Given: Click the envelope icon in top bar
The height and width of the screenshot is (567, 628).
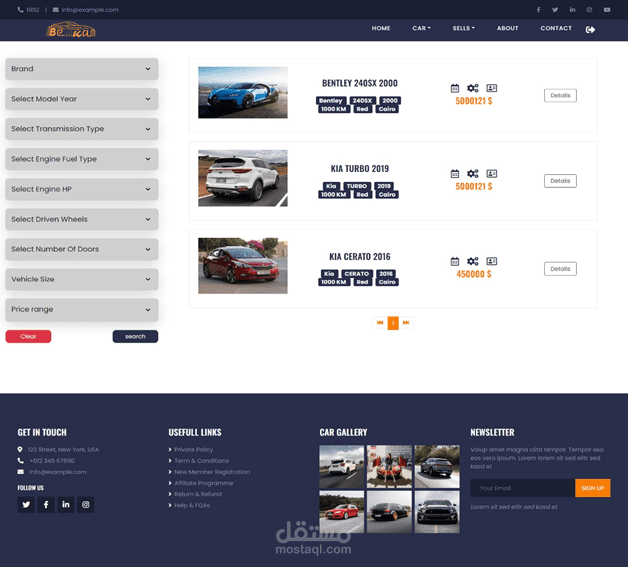Looking at the screenshot, I should pos(56,10).
